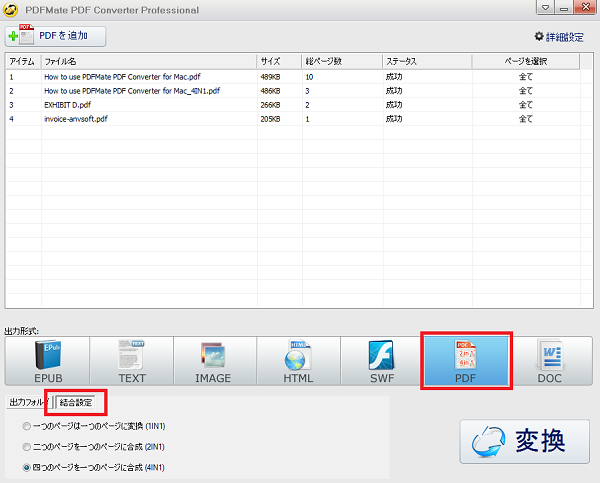This screenshot has width=600, height=483.
Task: Sort by ステータス column header
Action: point(427,61)
